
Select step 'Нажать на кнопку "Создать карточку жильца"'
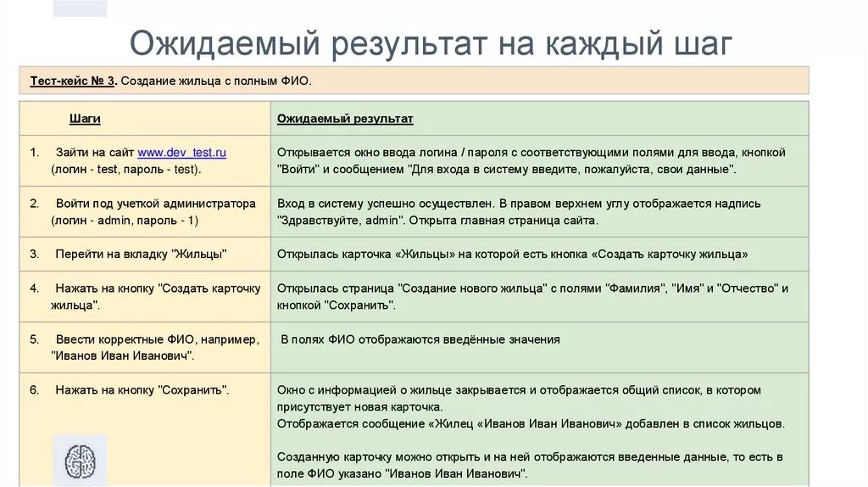pos(156,296)
